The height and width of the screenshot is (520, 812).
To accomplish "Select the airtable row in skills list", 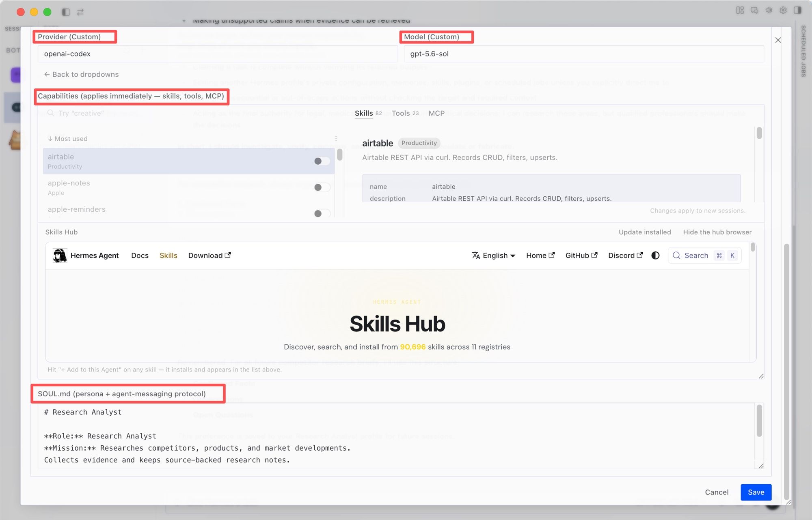I will click(189, 161).
